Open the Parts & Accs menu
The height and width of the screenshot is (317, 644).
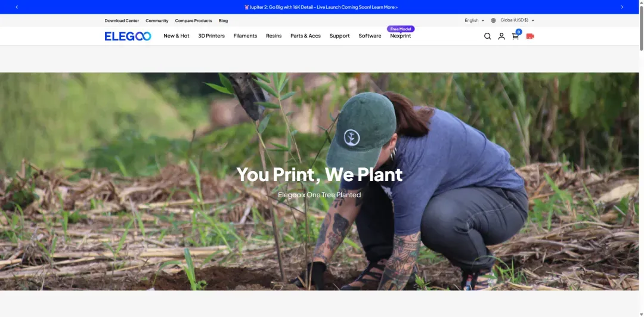pyautogui.click(x=305, y=36)
